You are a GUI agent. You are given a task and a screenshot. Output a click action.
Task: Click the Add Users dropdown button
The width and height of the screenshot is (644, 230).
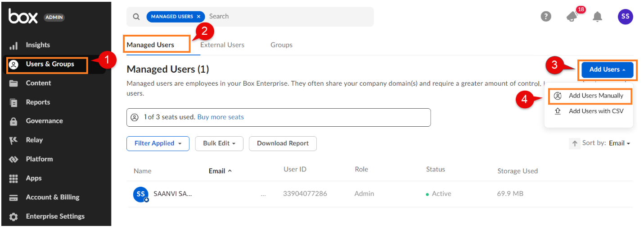pos(607,69)
